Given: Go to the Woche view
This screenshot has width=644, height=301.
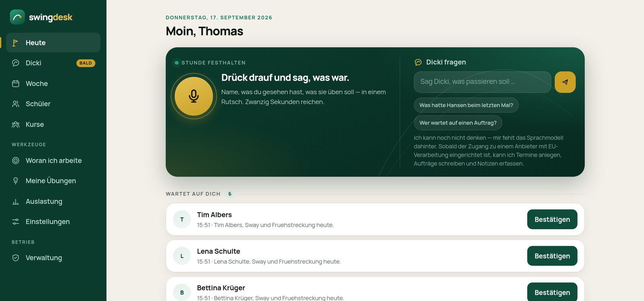Looking at the screenshot, I should pos(53,83).
